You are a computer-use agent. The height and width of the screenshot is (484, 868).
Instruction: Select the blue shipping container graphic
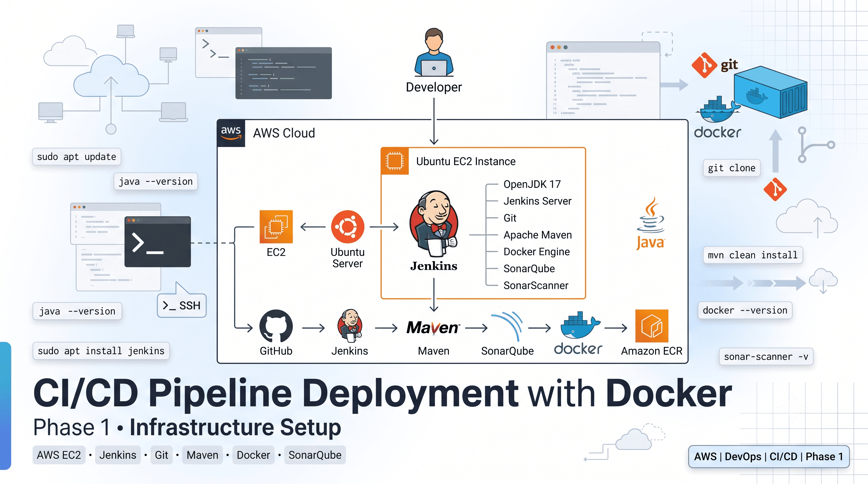click(x=771, y=92)
